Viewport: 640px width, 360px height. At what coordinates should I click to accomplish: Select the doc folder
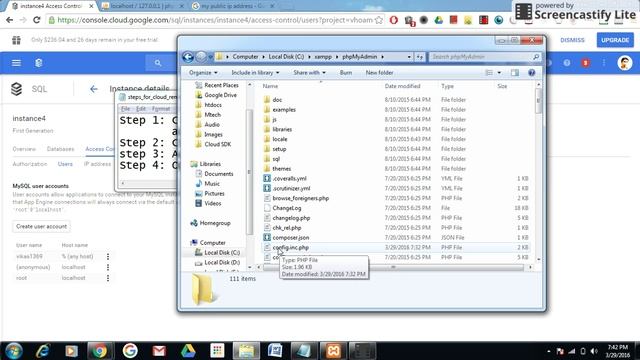click(x=277, y=100)
